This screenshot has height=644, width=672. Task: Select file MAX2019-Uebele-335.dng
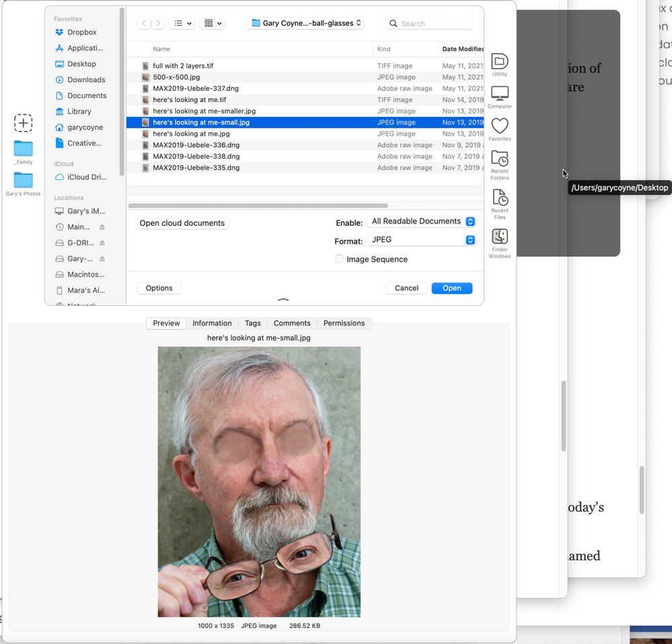tap(305, 168)
